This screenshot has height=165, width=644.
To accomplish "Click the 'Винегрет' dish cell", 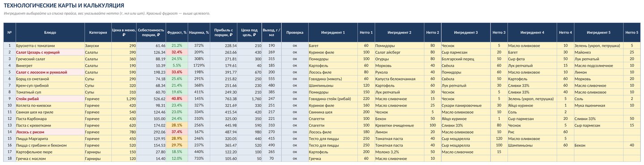I will 50,65.
